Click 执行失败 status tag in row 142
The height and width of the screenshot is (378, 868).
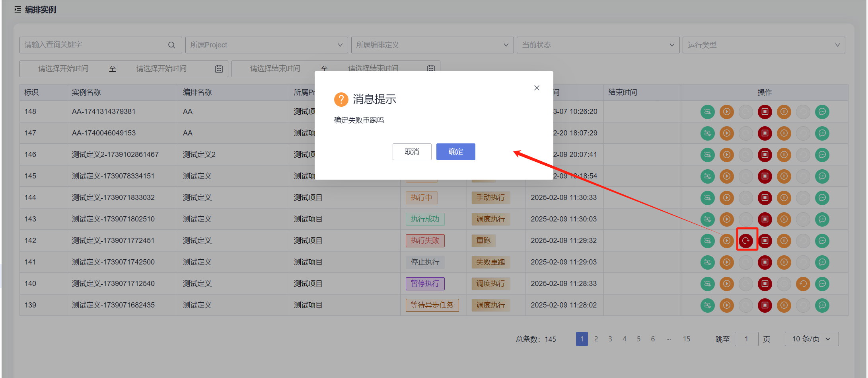coord(425,241)
